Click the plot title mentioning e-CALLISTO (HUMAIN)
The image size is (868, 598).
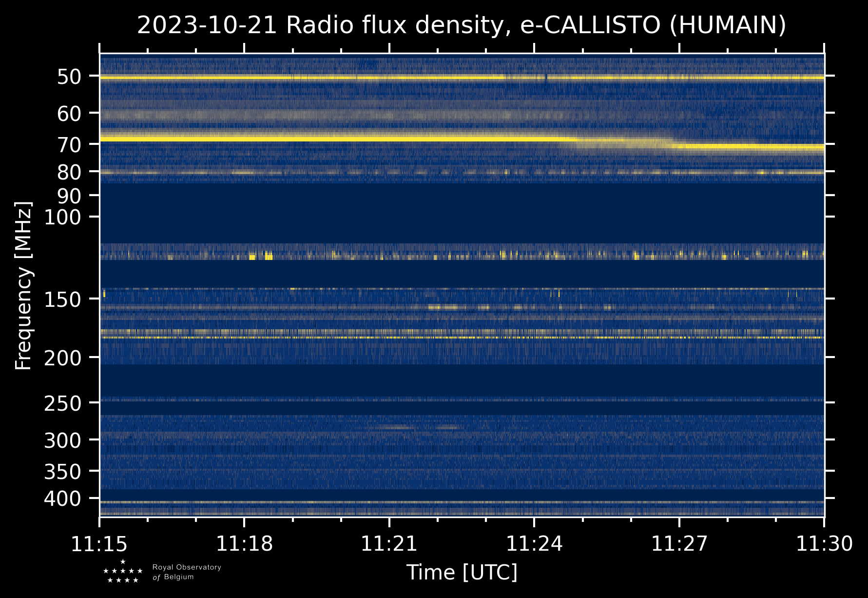pyautogui.click(x=461, y=25)
